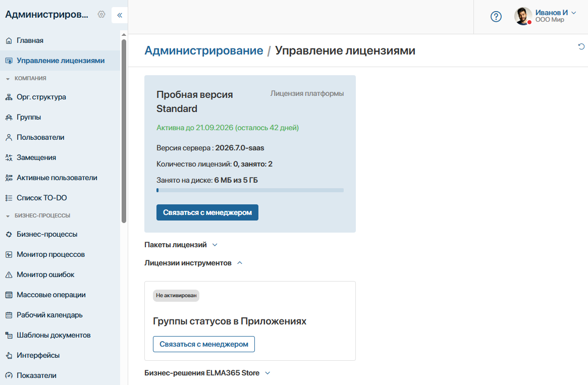Open the settings gear next to Администрирование
The height and width of the screenshot is (385, 588).
tap(101, 14)
